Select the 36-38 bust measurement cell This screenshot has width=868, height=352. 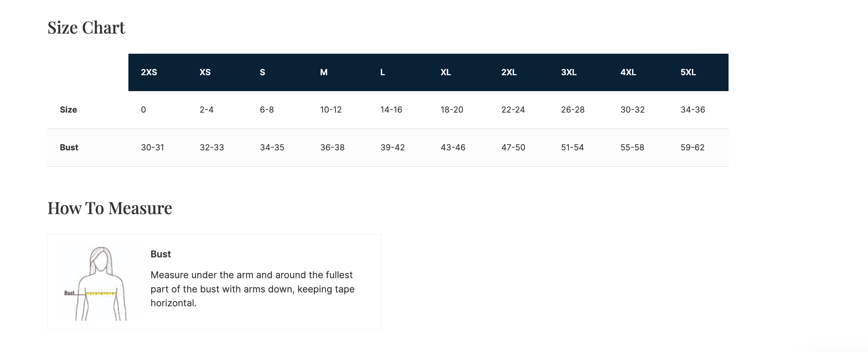(332, 148)
